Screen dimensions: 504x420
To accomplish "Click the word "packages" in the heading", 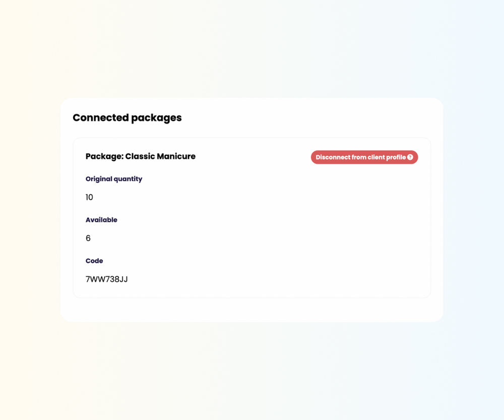I will click(x=156, y=117).
